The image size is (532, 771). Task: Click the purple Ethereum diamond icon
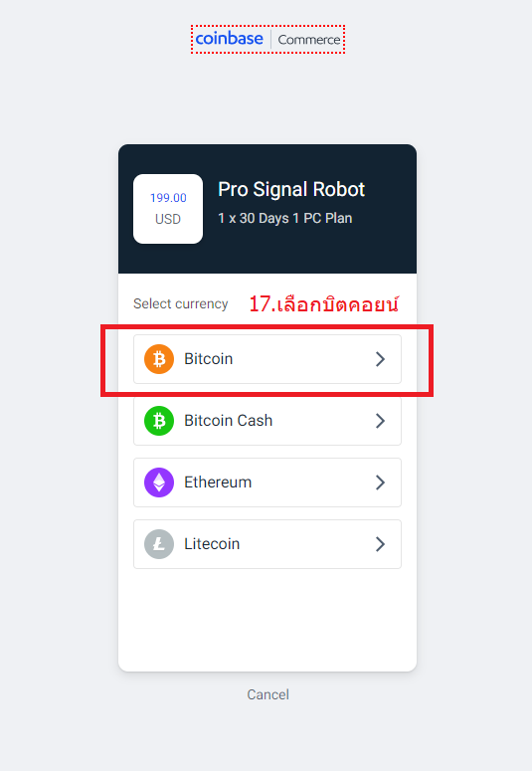[x=159, y=482]
